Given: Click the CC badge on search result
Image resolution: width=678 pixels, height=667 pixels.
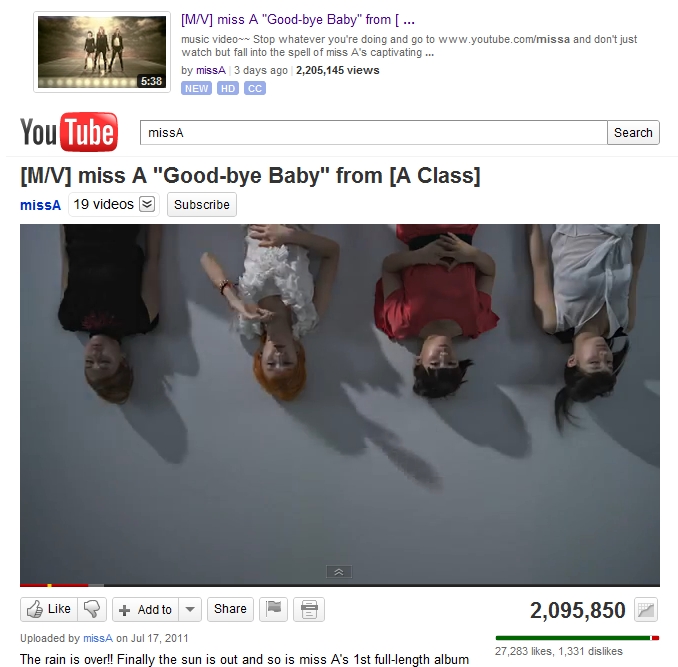Looking at the screenshot, I should click(255, 88).
